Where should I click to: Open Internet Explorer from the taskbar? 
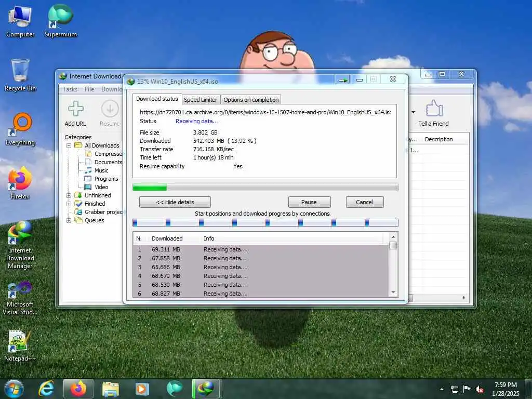46,389
